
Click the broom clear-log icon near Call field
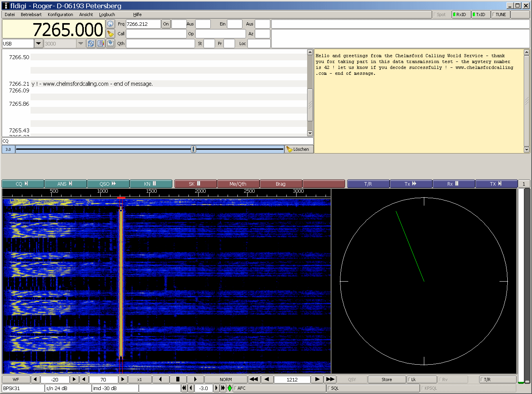[x=110, y=34]
